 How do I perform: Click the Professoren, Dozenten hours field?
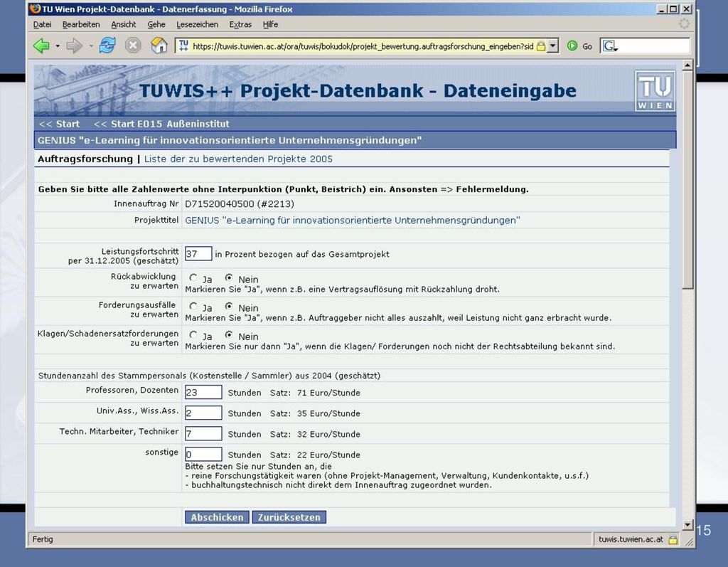(203, 392)
